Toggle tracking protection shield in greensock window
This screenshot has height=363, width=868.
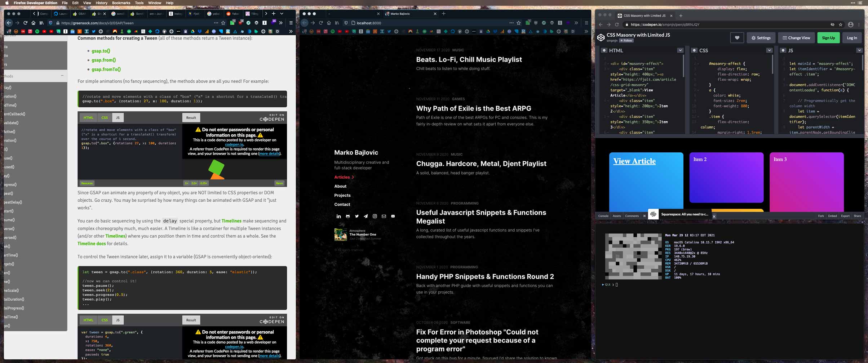[x=50, y=23]
